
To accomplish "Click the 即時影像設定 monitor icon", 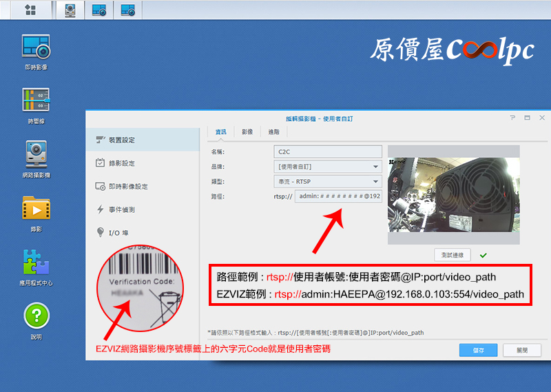I will [100, 186].
